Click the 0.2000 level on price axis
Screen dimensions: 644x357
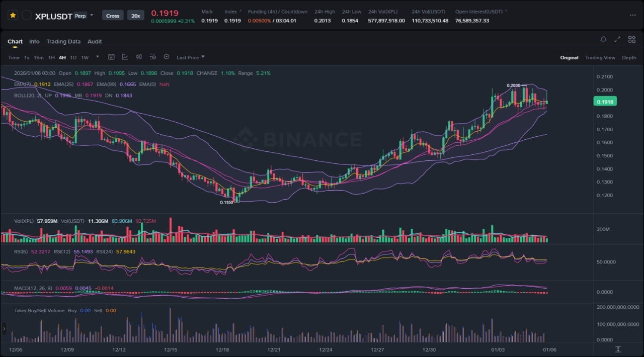[x=604, y=90]
